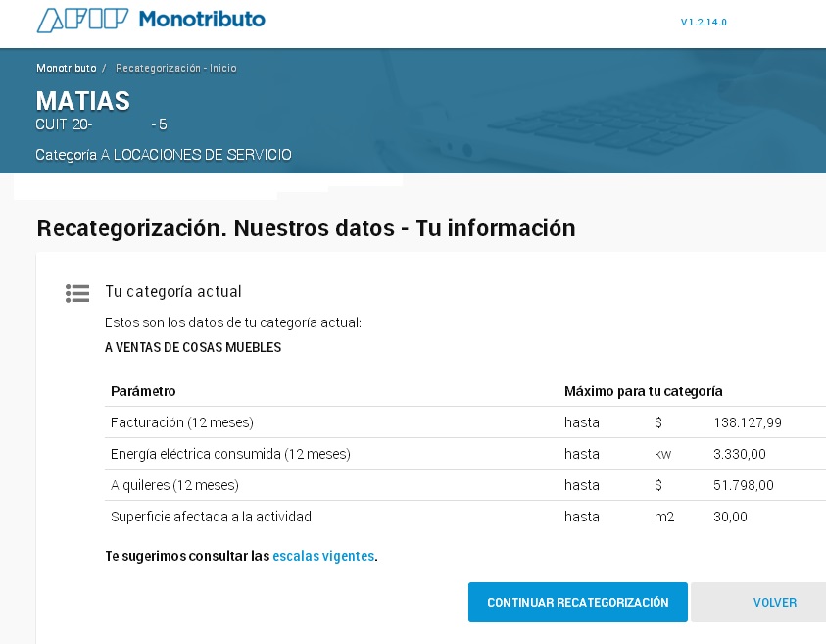
Task: Click the VOLVER button
Action: click(x=774, y=603)
